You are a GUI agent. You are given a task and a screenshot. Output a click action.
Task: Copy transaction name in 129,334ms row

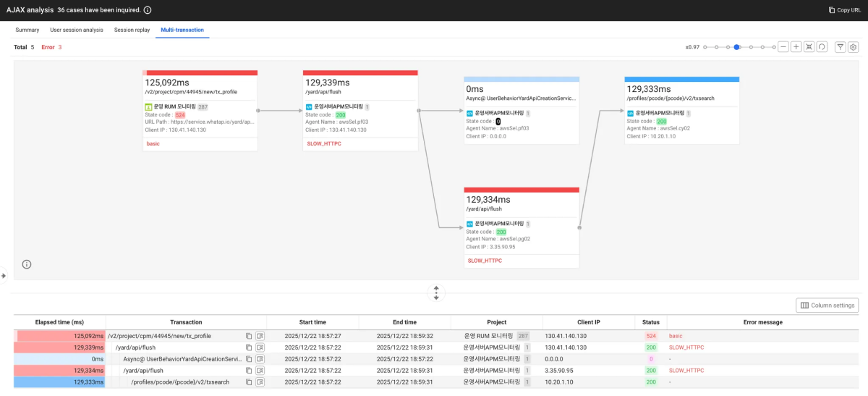[248, 371]
